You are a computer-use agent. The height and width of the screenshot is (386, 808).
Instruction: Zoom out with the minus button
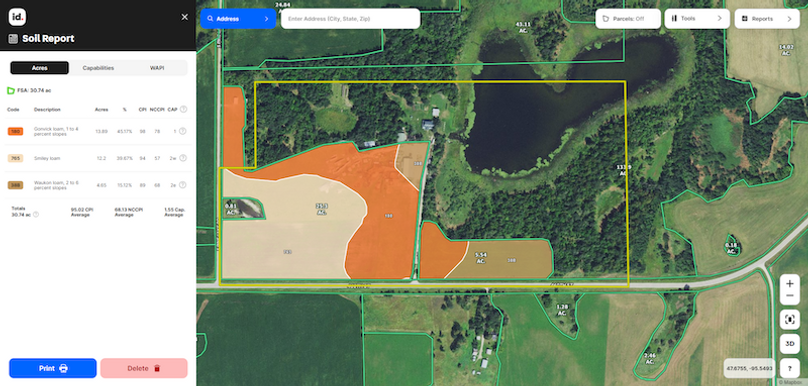coord(789,296)
